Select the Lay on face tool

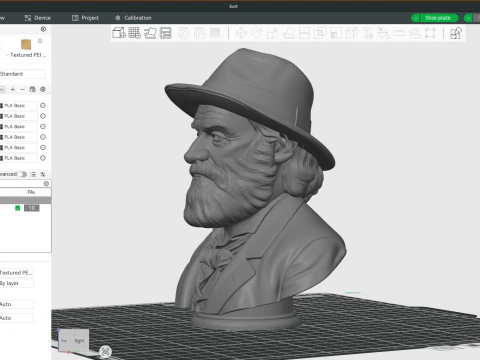click(289, 33)
